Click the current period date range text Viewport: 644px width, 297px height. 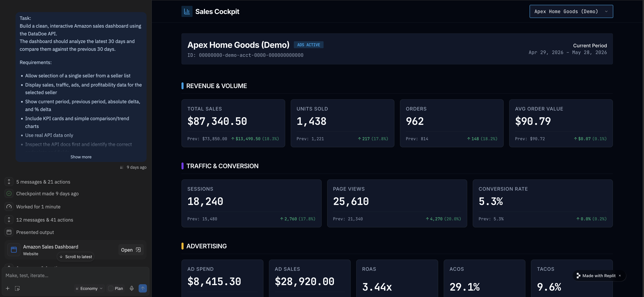(x=567, y=52)
